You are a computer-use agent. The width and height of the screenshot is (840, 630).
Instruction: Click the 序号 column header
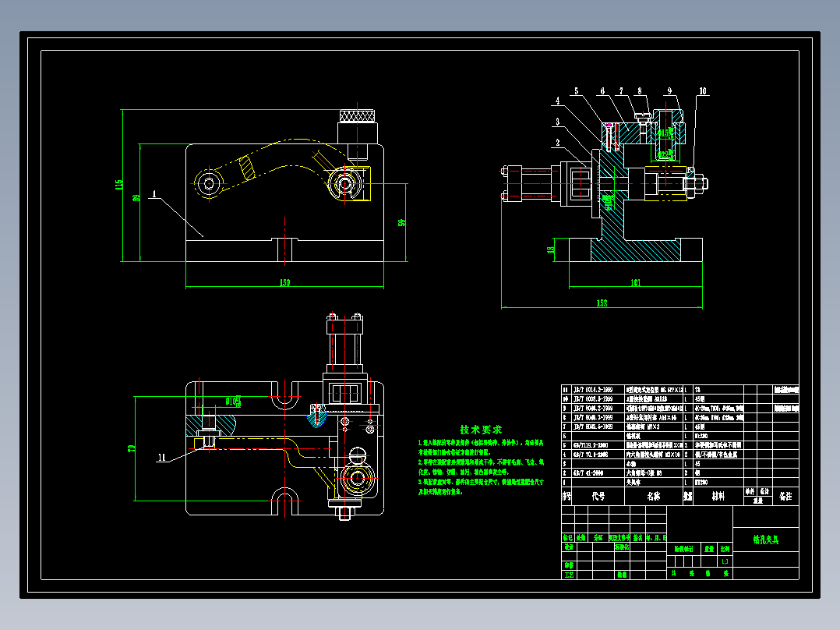coord(566,497)
